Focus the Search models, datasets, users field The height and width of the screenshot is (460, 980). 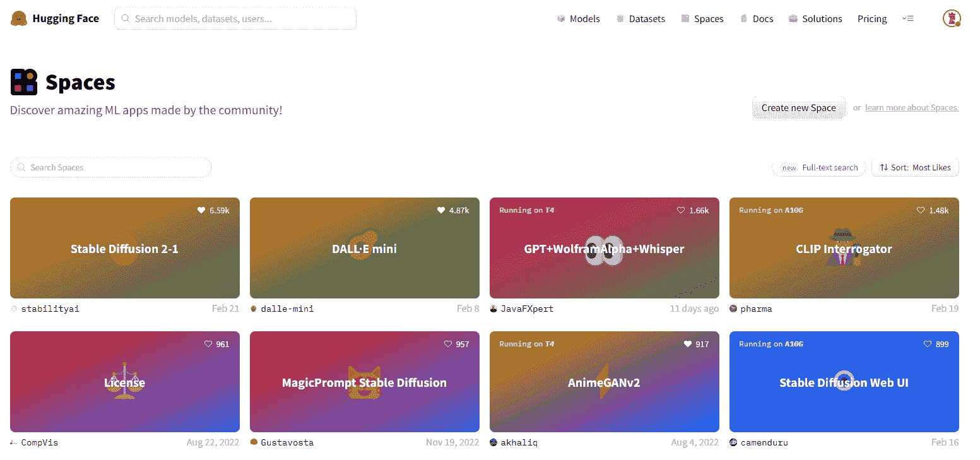235,19
